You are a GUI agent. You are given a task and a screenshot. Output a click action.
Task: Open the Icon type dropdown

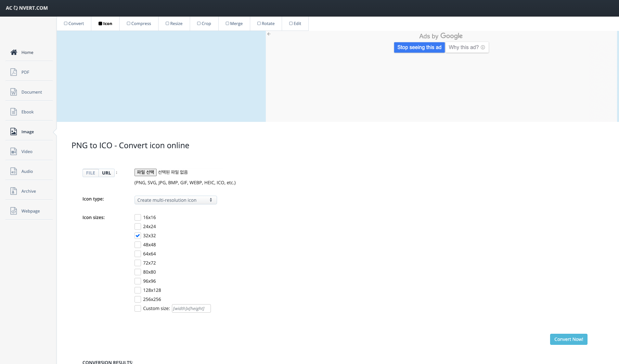point(175,200)
